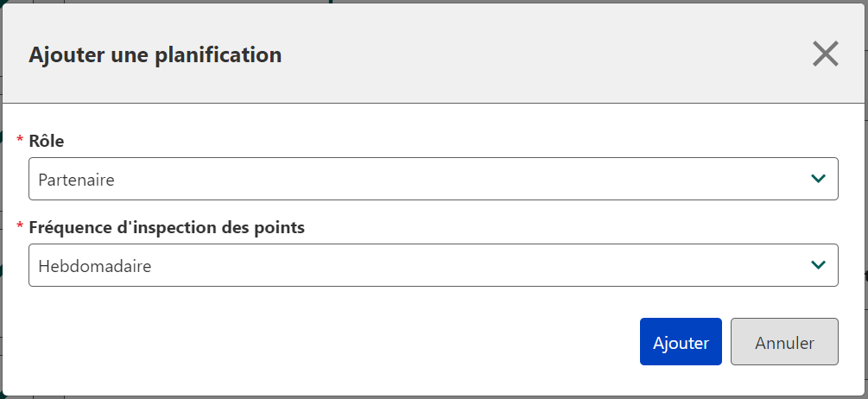Click the Ajouter une planification title

pyautogui.click(x=155, y=54)
